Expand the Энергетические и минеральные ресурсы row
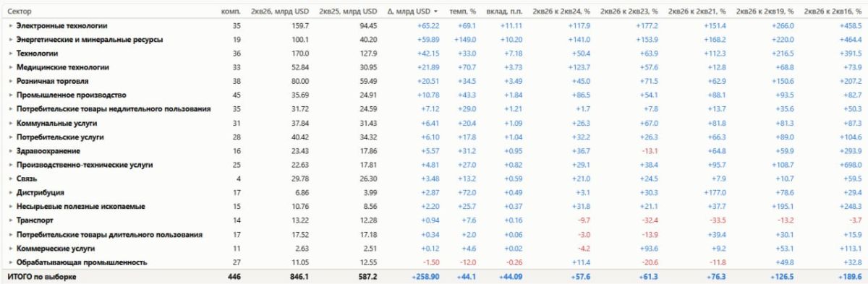The image size is (868, 284). coord(11,39)
